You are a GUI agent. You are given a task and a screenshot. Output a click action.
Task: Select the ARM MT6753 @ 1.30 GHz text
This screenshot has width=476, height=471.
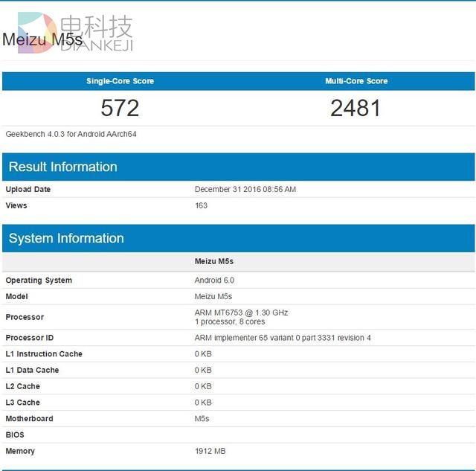click(x=241, y=313)
